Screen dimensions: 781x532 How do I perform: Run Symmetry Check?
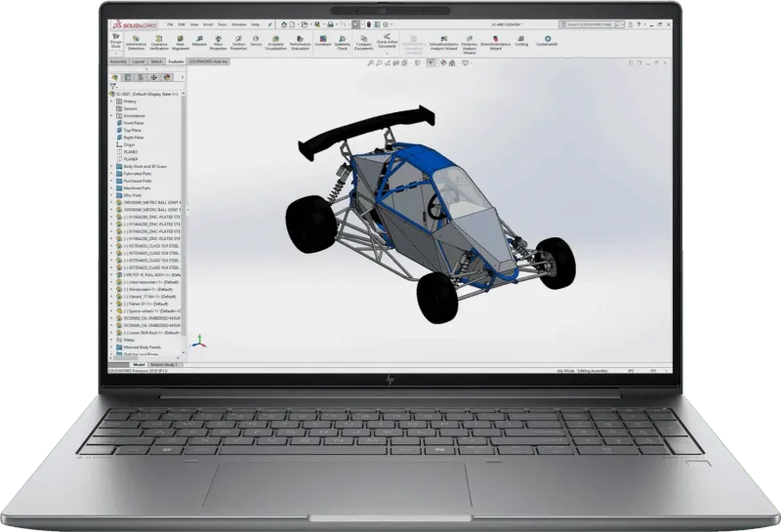pos(343,43)
